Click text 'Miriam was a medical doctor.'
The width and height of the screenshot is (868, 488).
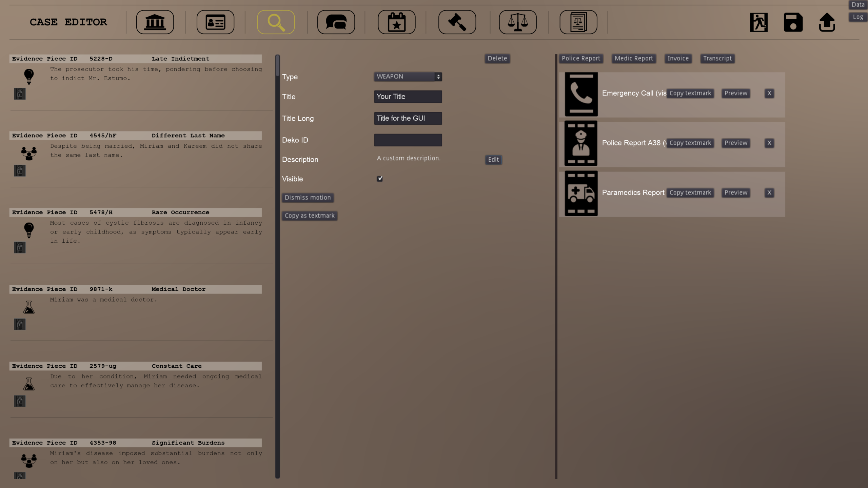(x=103, y=300)
